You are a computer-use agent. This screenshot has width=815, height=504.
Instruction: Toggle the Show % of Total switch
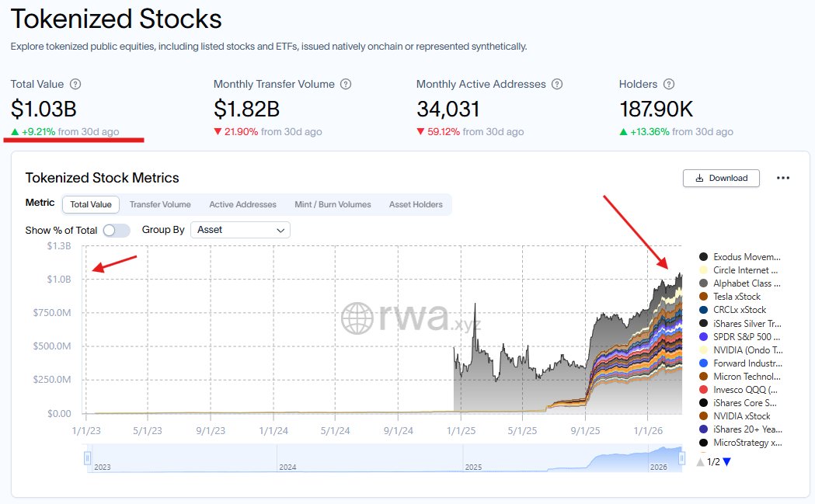click(x=117, y=230)
